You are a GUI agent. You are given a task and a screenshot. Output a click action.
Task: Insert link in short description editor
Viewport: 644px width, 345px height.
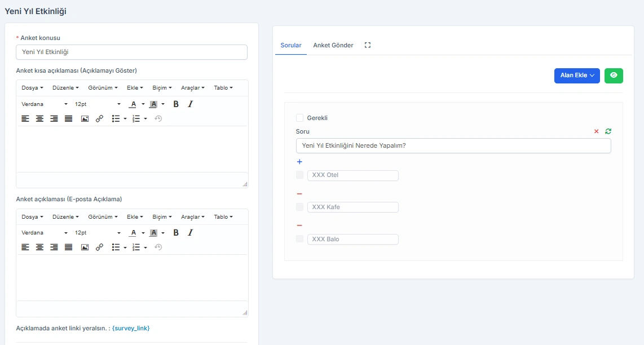(x=99, y=119)
